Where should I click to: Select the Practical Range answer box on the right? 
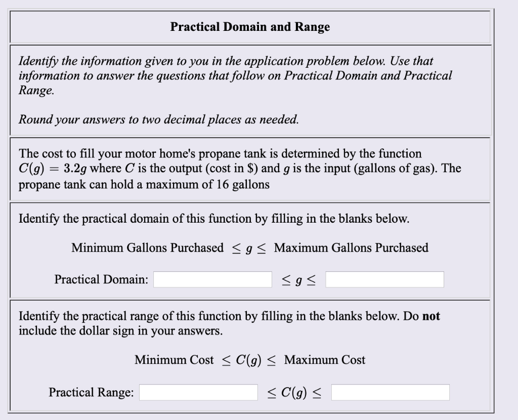point(391,391)
